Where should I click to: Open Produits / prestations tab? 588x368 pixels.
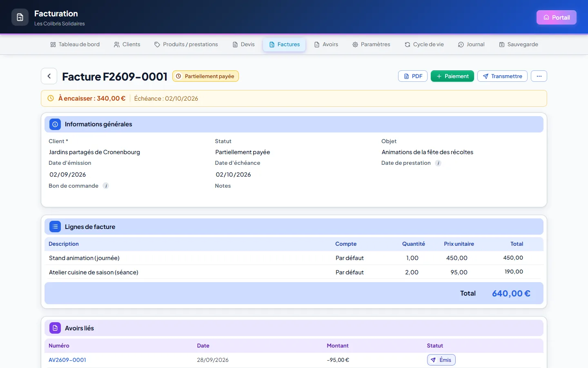[186, 45]
